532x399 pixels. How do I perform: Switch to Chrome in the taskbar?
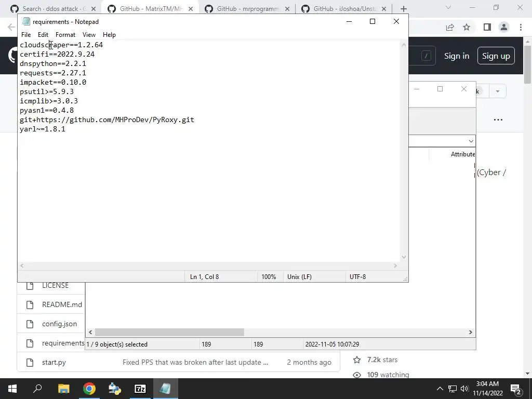pos(89,389)
